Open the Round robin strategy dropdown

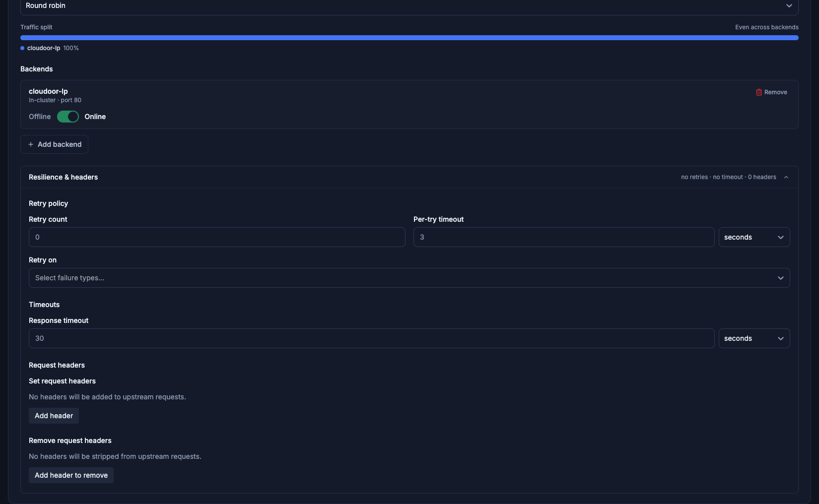(409, 6)
